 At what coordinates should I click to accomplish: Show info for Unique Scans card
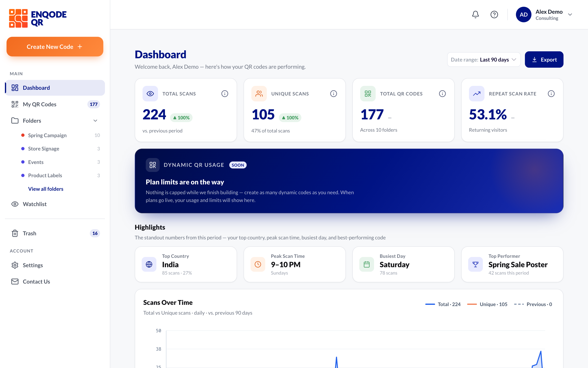tap(334, 94)
